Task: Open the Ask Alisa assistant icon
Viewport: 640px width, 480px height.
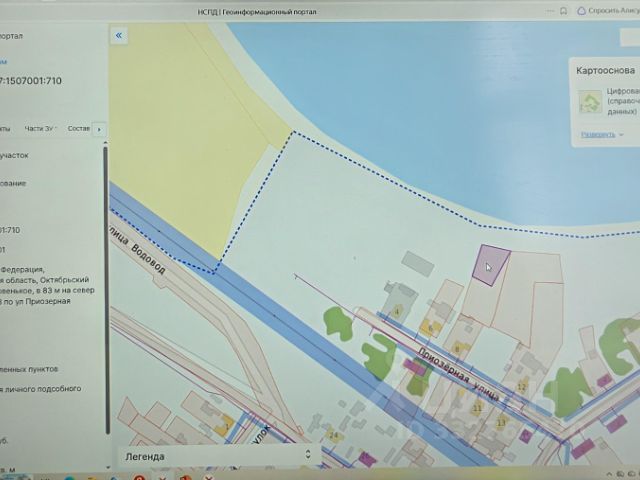Action: point(581,11)
